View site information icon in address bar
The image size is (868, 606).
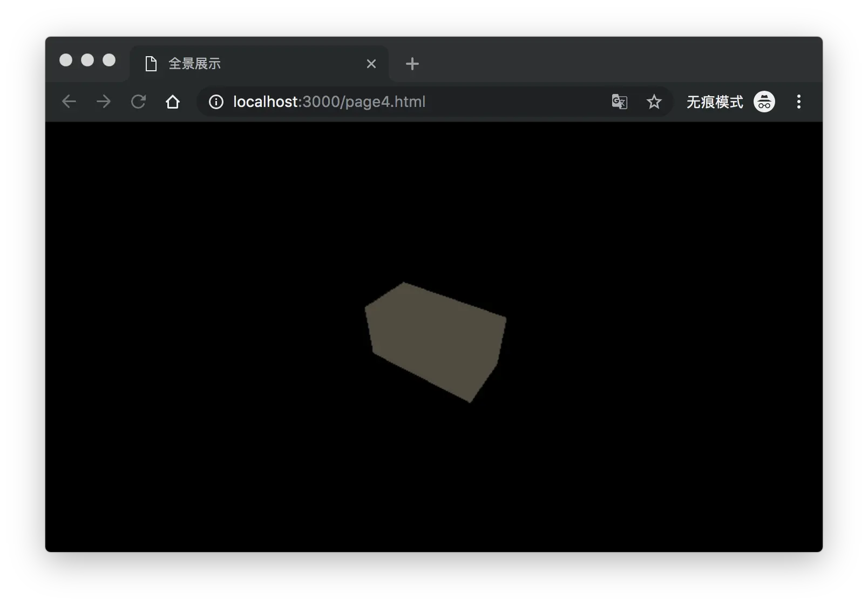coord(216,102)
